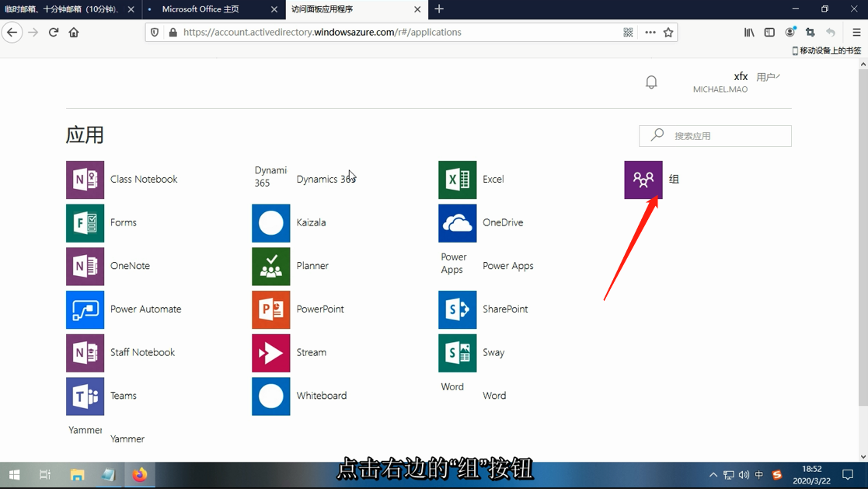
Task: Launch the OneNote app icon
Action: point(85,266)
